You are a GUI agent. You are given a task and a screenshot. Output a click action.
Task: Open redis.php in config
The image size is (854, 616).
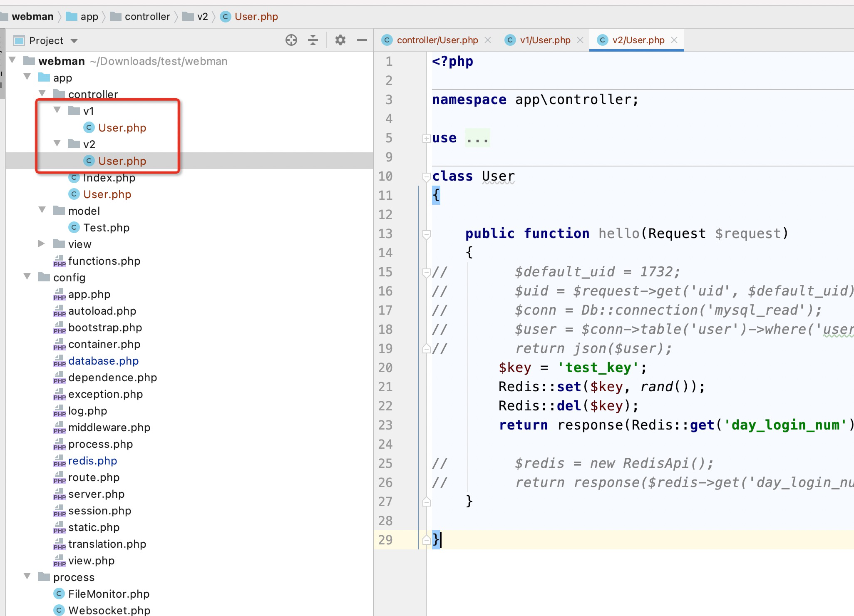tap(92, 461)
